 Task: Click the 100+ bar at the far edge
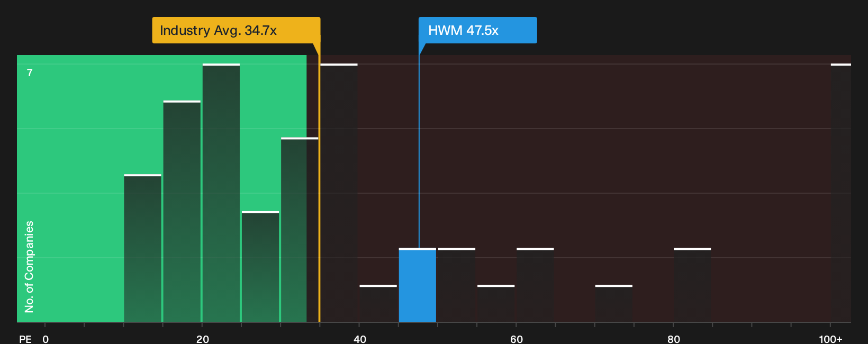841,193
